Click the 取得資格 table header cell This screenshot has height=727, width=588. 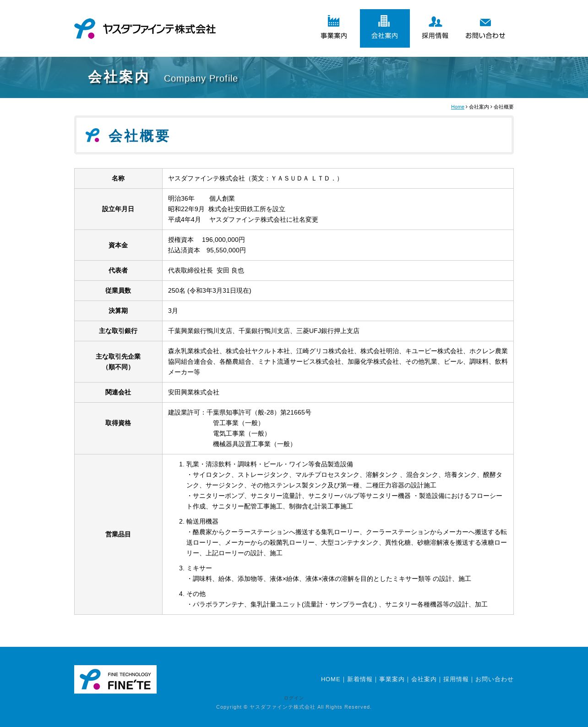pos(118,428)
